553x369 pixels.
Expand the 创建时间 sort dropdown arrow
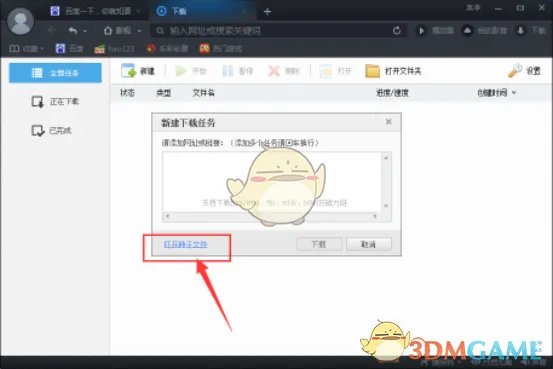[x=514, y=93]
